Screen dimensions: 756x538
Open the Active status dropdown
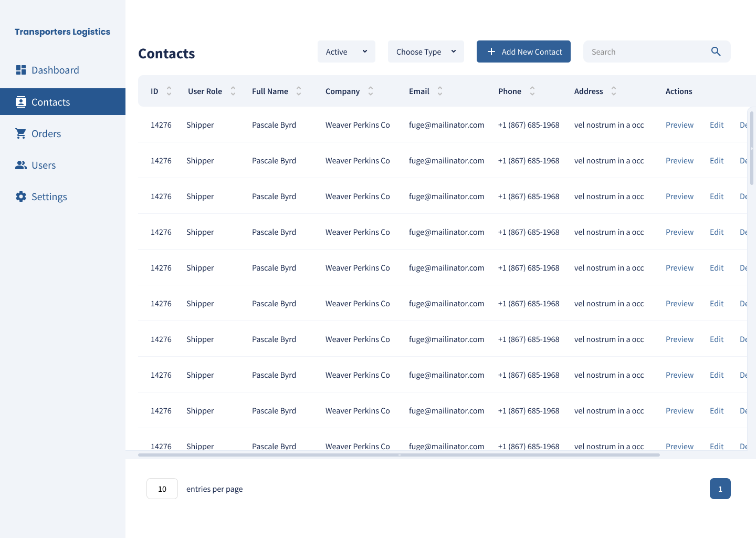coord(346,51)
